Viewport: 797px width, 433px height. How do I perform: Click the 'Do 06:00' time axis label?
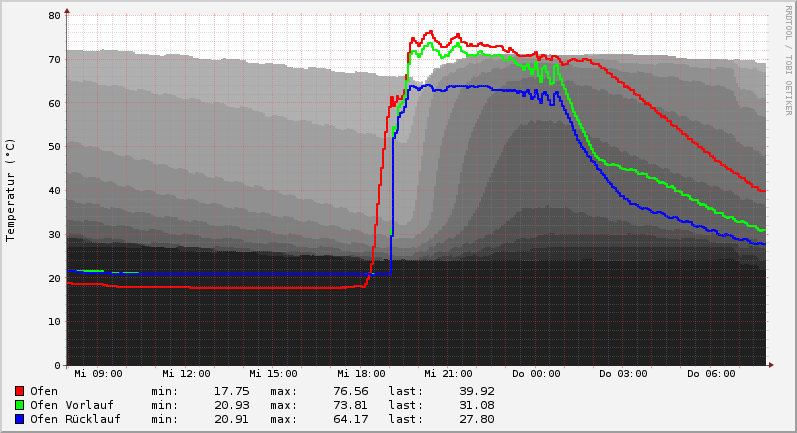pos(711,374)
